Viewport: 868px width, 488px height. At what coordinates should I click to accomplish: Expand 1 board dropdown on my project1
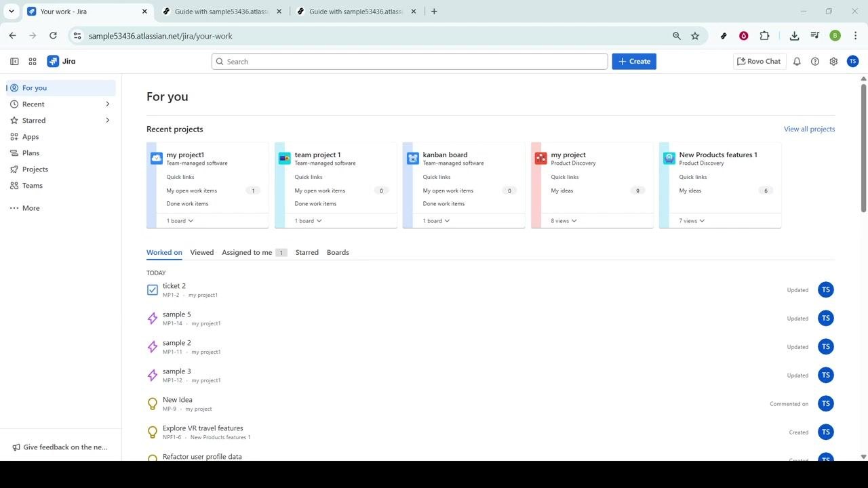click(180, 221)
